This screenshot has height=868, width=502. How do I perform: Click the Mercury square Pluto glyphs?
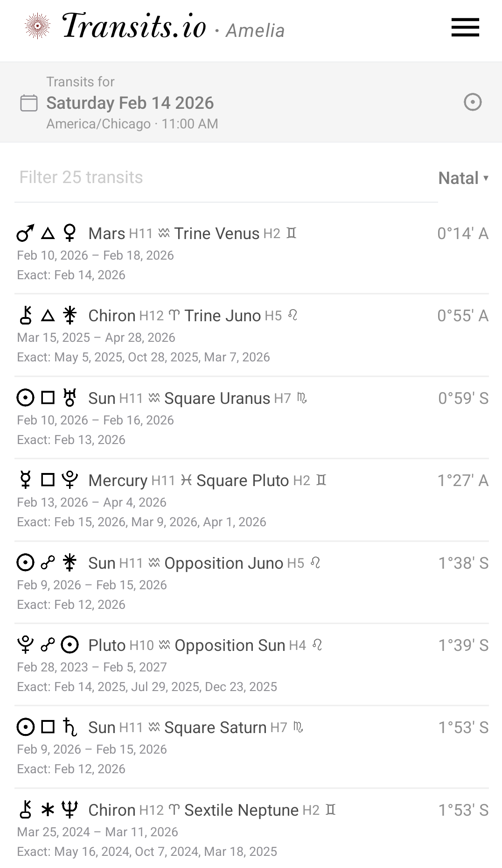coord(47,480)
